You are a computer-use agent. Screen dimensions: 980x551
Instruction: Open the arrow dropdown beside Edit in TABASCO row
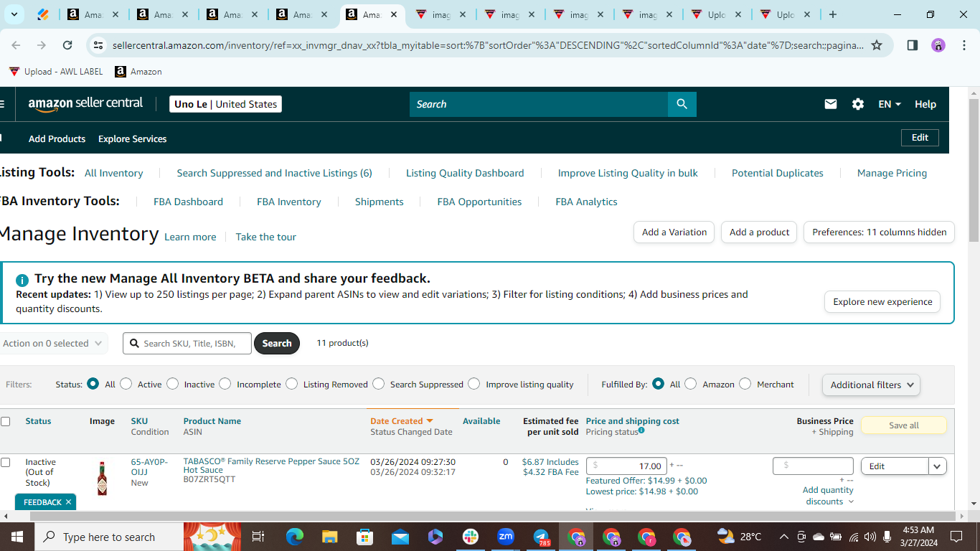[x=938, y=466]
